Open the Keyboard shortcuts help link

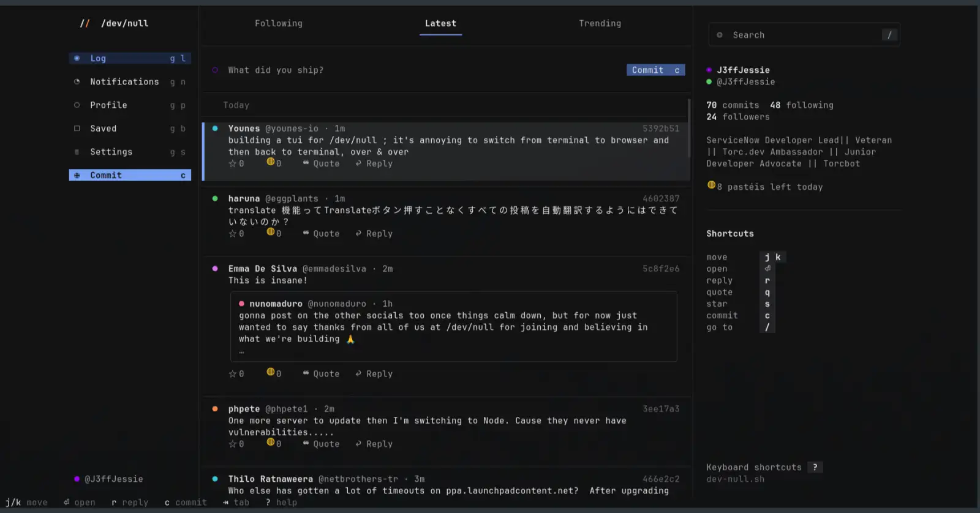click(x=764, y=467)
